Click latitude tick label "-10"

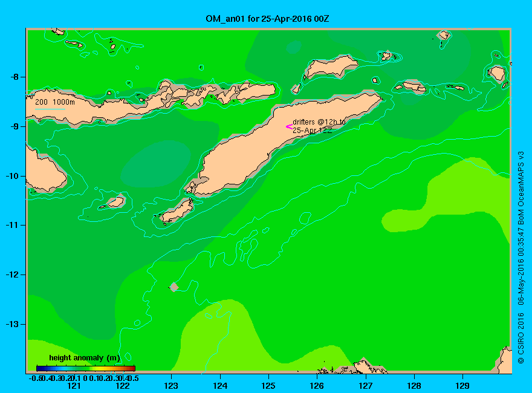pyautogui.click(x=13, y=176)
